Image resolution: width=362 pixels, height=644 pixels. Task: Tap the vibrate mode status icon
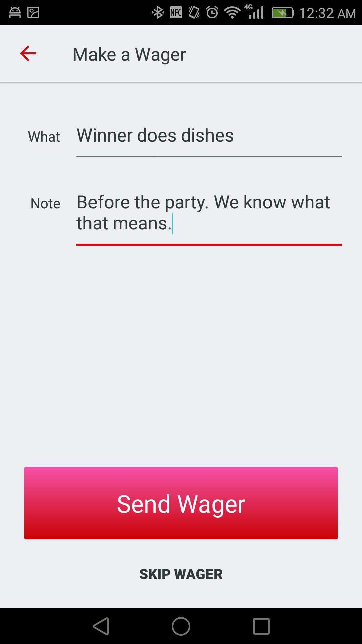click(193, 12)
